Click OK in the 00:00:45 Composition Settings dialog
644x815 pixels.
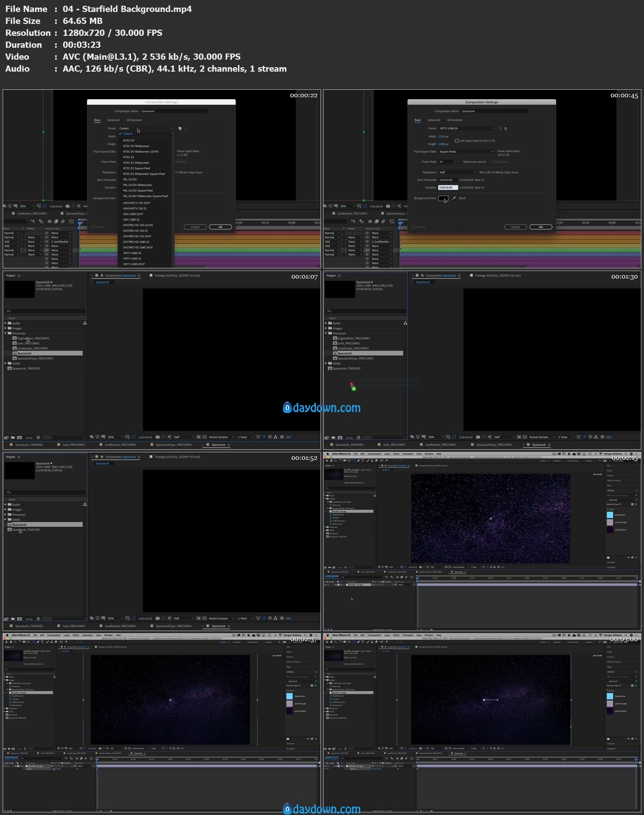[x=541, y=227]
